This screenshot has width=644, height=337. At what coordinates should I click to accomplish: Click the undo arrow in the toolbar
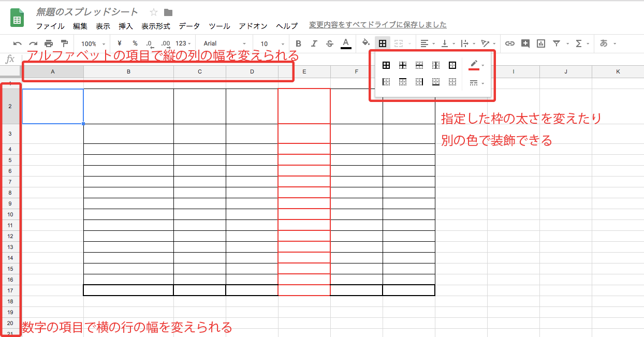click(18, 43)
